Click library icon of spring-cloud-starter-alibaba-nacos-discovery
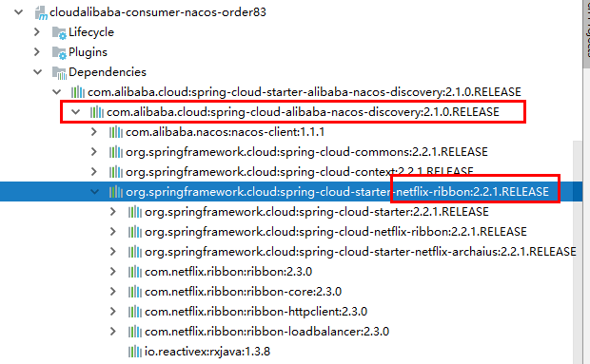 pos(78,92)
